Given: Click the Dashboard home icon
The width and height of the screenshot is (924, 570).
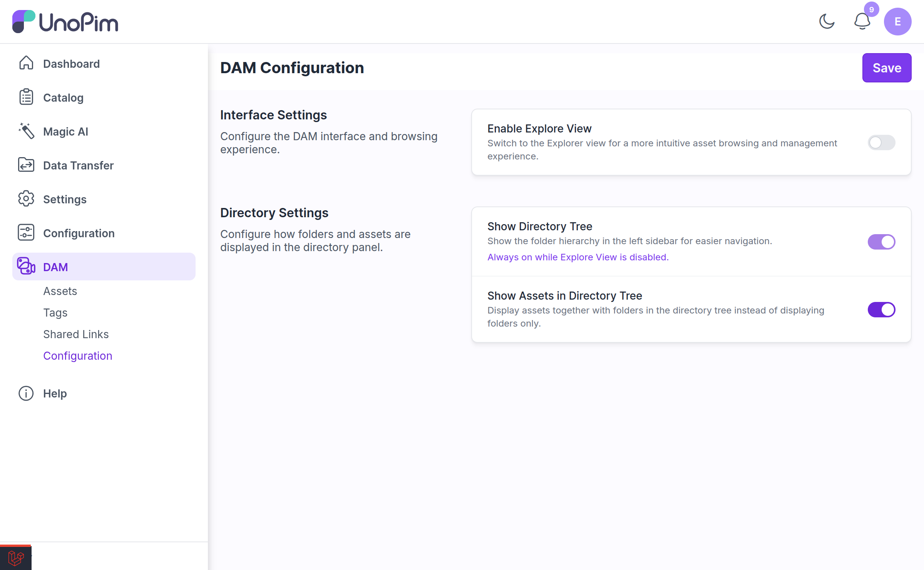Looking at the screenshot, I should click(26, 64).
